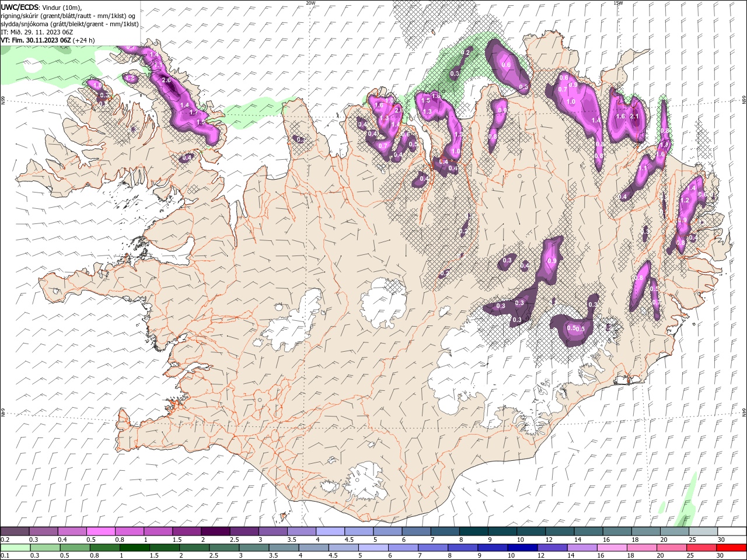Click the 25 label under lower legend row
This screenshot has width=747, height=560.
pos(692,556)
